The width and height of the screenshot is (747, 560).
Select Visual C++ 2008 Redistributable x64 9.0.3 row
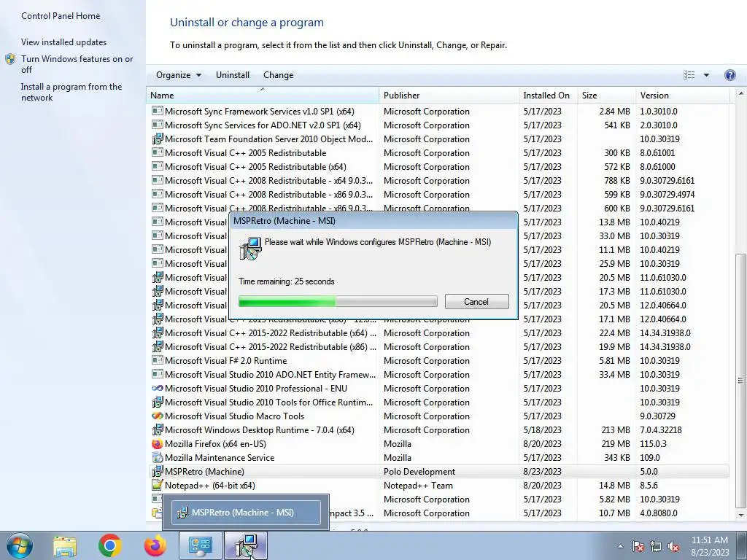pyautogui.click(x=438, y=180)
